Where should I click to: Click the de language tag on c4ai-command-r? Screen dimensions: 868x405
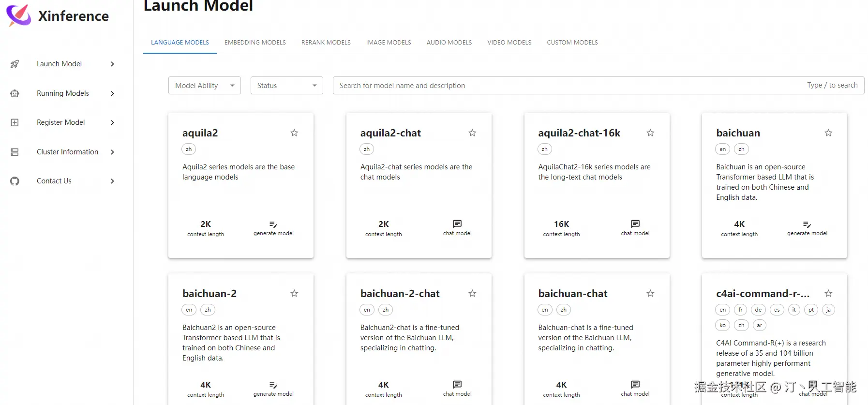click(x=758, y=310)
